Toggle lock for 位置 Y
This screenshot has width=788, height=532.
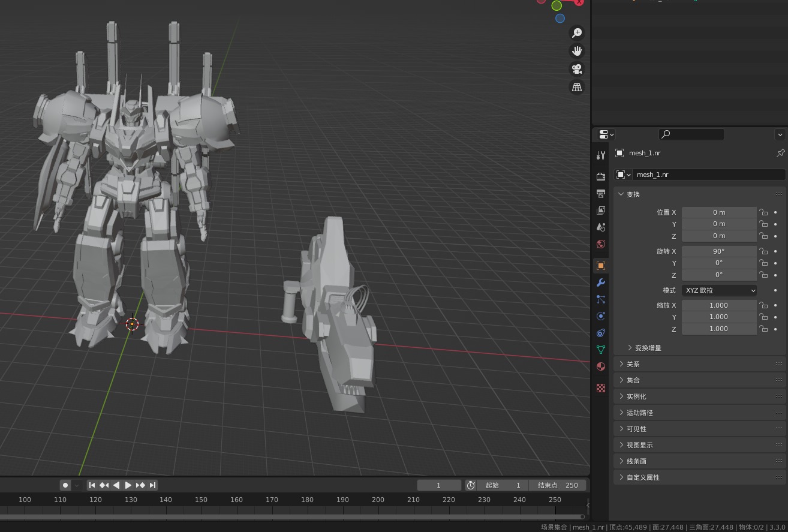pos(763,224)
